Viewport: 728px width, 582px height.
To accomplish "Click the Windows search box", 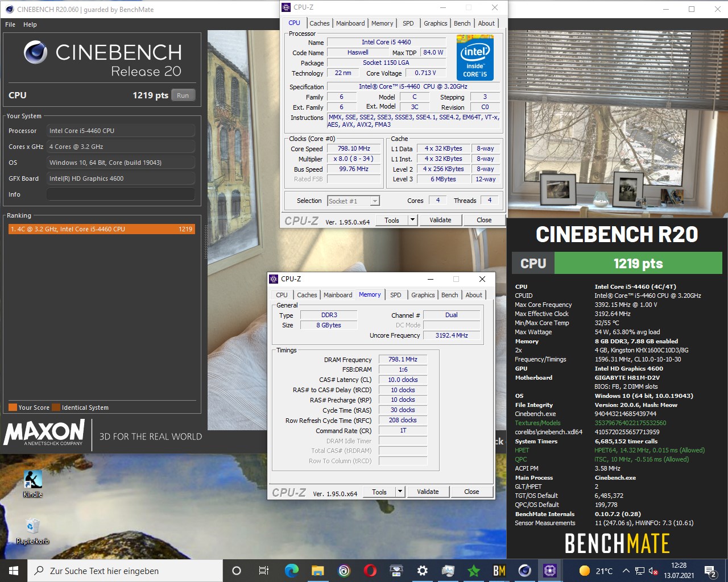I will click(x=125, y=571).
